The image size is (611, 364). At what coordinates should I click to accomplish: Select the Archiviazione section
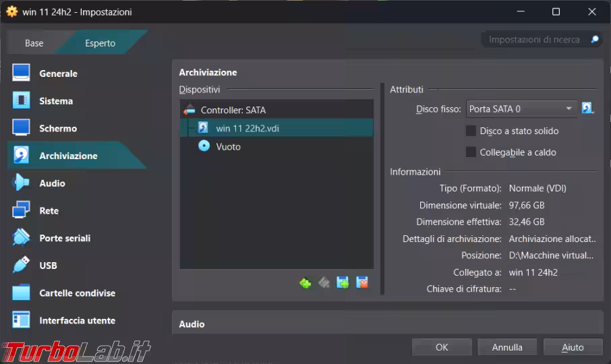pyautogui.click(x=76, y=155)
